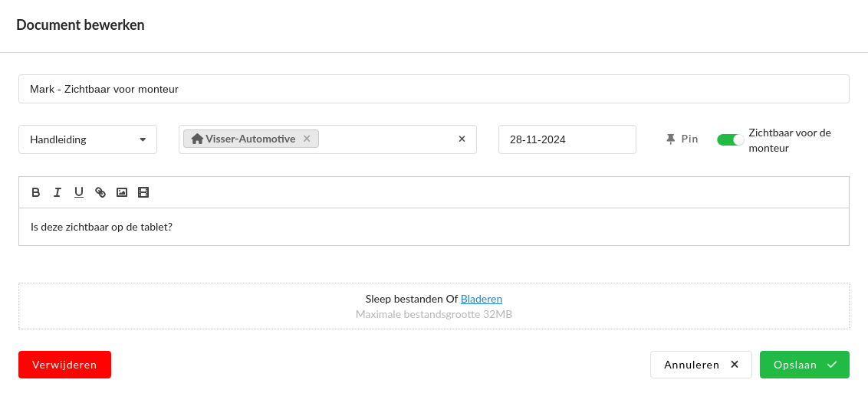The image size is (868, 393).
Task: Remove the Visser-Automotive tag
Action: pos(307,139)
